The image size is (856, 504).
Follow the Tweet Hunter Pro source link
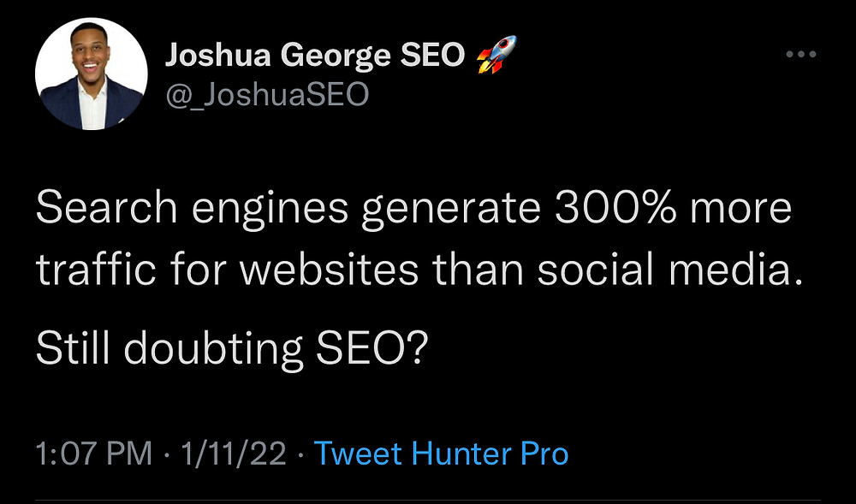(x=441, y=454)
